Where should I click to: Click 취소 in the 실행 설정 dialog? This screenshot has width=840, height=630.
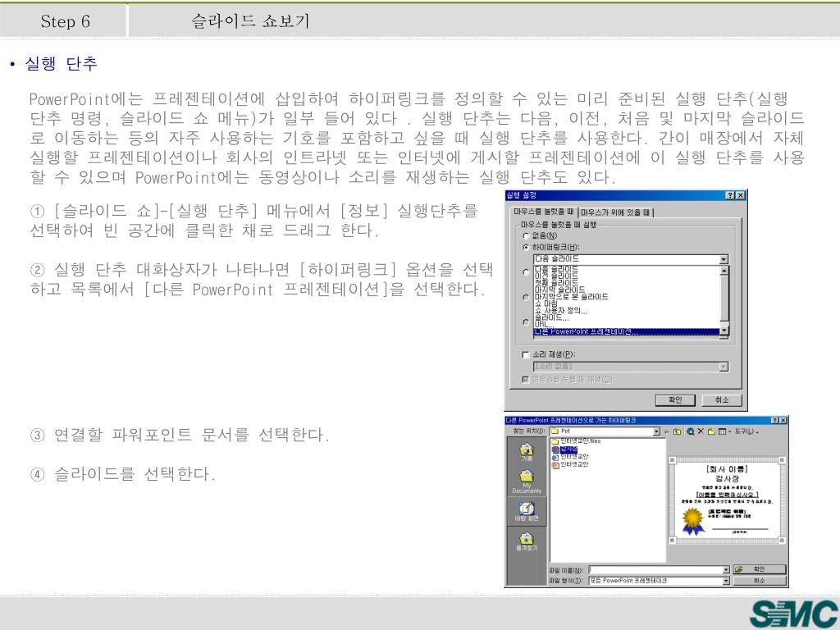pyautogui.click(x=722, y=400)
